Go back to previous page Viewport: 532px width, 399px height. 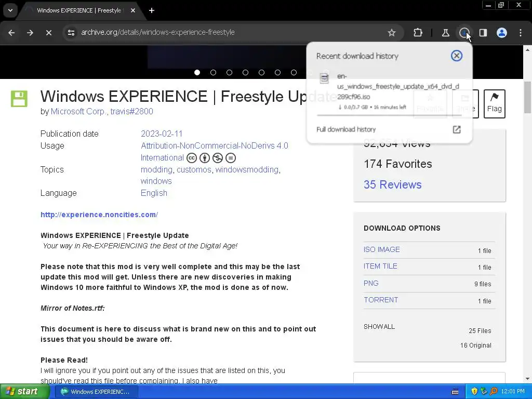pos(11,33)
